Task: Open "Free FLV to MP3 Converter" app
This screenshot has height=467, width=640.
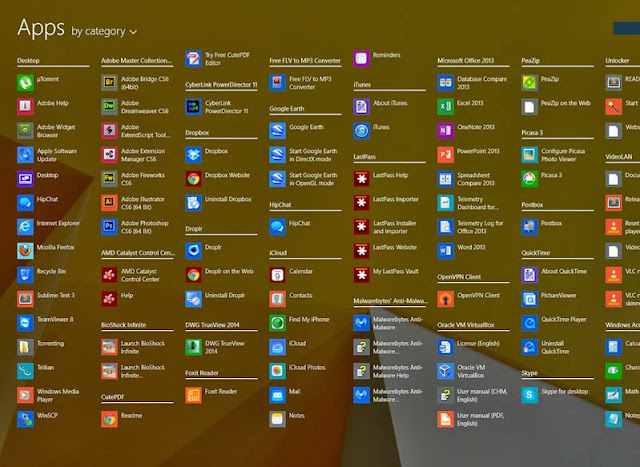Action: coord(301,82)
